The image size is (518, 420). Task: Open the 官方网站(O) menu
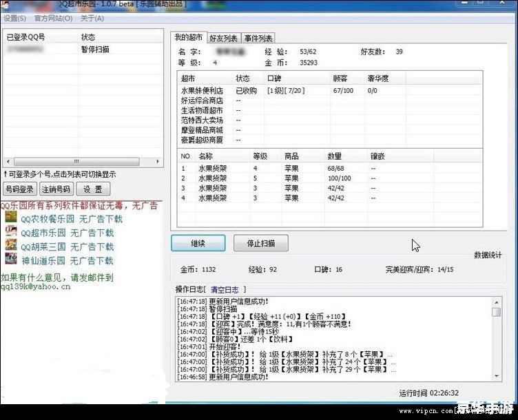[53, 18]
